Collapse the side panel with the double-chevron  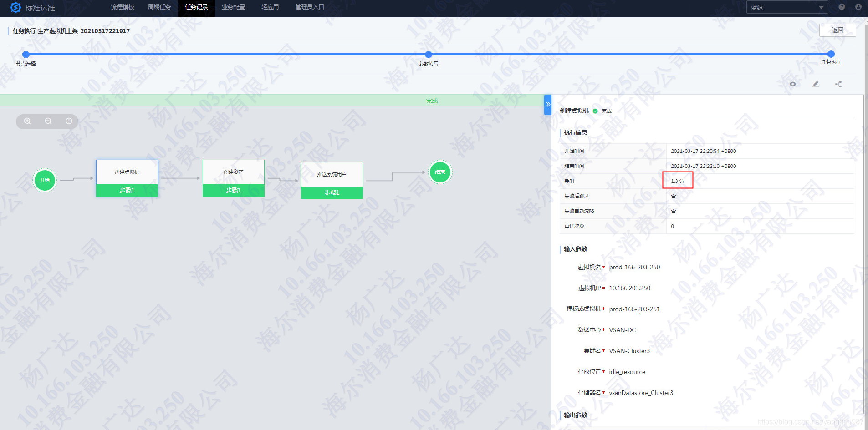(548, 105)
